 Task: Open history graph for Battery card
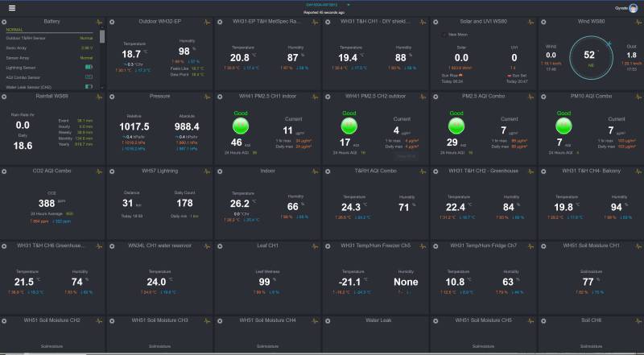tap(99, 23)
